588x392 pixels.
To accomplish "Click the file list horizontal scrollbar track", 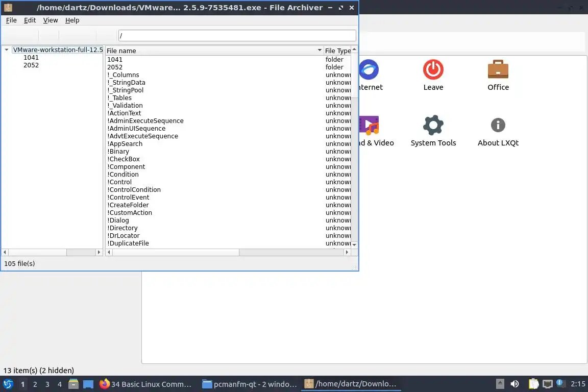I will click(x=291, y=253).
